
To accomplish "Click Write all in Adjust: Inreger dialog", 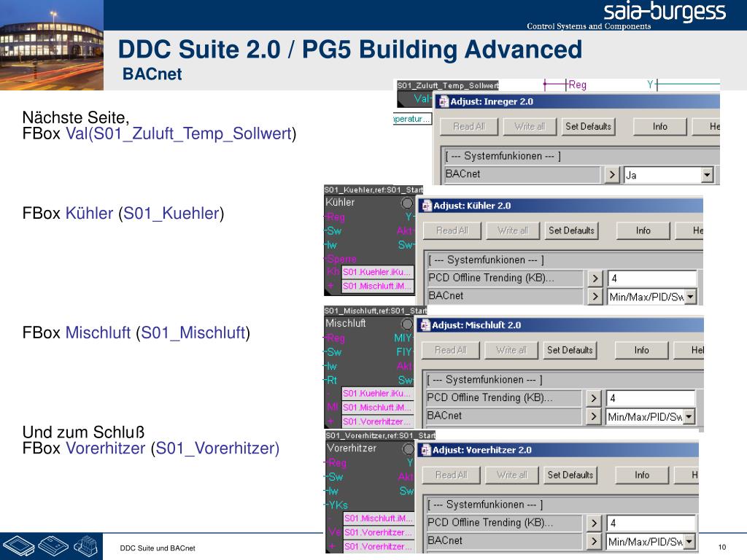I will [530, 127].
